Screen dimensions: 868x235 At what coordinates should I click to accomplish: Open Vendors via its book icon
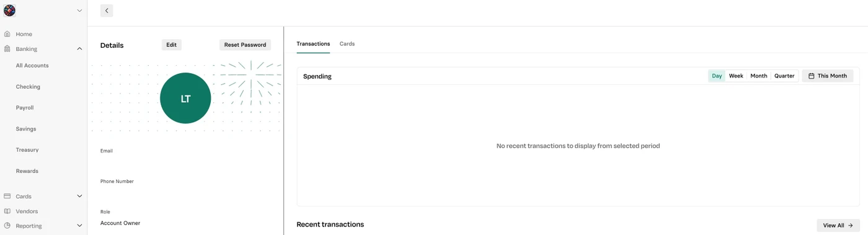[7, 211]
